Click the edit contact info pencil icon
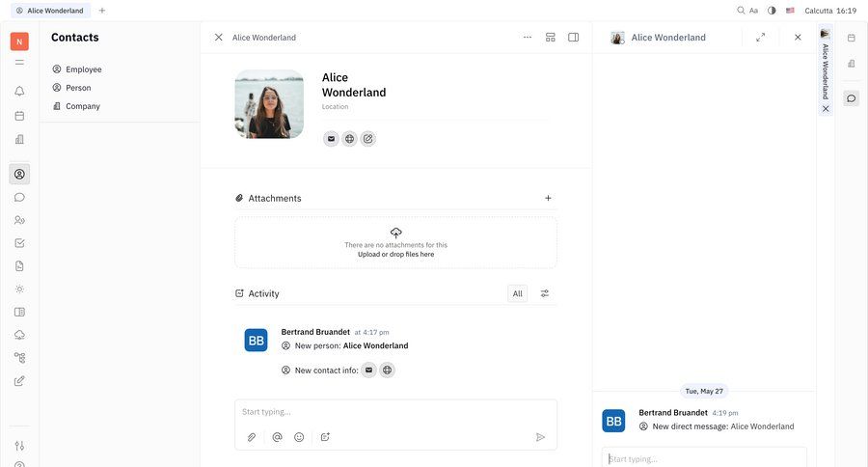 (x=368, y=139)
